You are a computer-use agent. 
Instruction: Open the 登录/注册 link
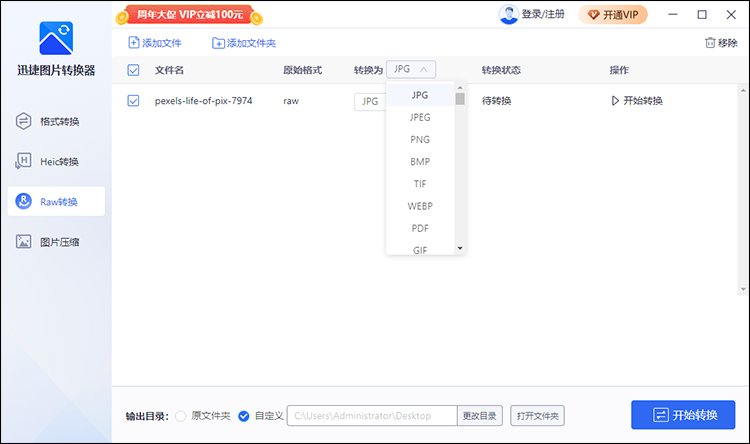click(x=543, y=14)
